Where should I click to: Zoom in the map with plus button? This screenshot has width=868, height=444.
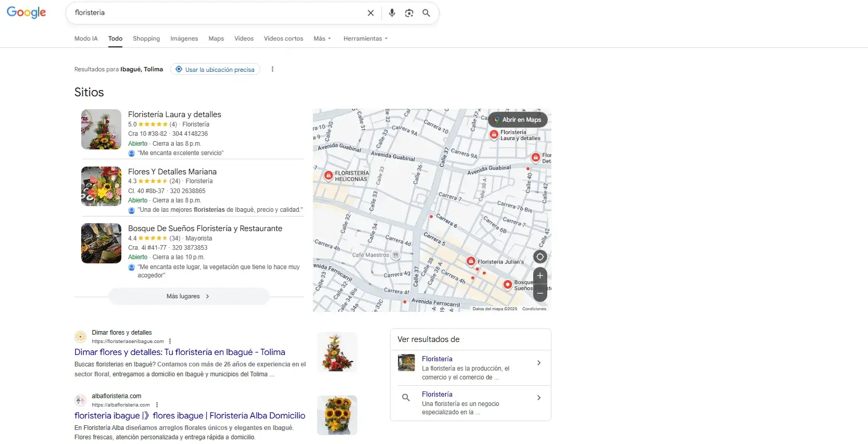pyautogui.click(x=540, y=275)
